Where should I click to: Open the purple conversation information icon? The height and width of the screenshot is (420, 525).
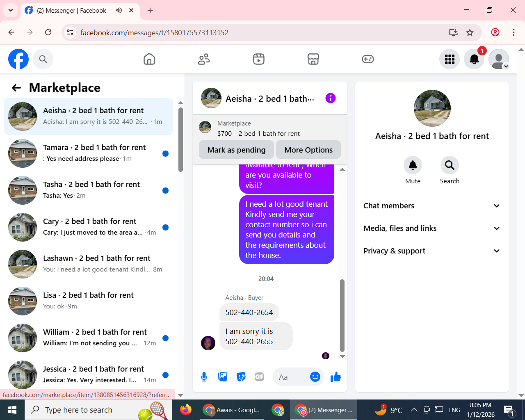pyautogui.click(x=331, y=98)
